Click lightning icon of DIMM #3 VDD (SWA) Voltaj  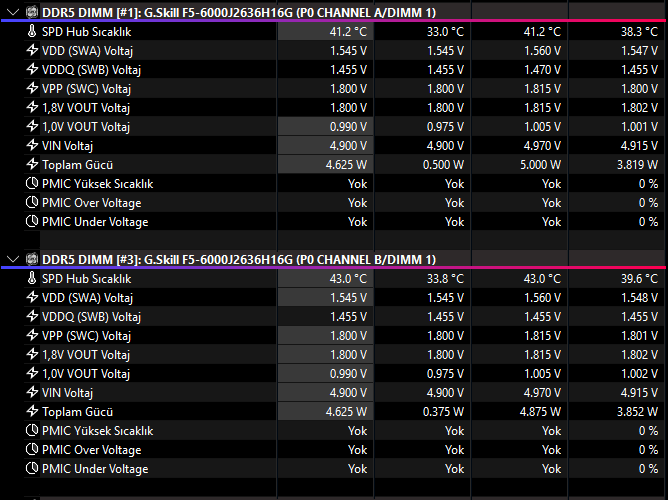coord(32,297)
